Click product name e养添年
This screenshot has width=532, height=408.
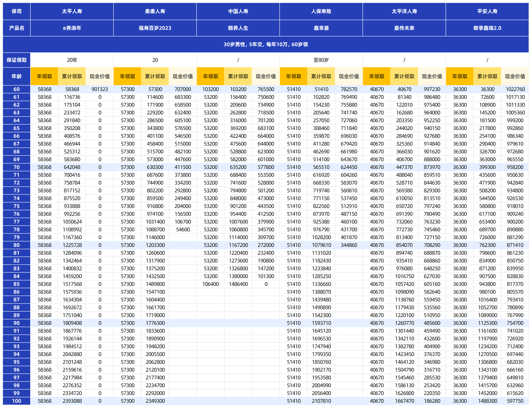click(72, 28)
